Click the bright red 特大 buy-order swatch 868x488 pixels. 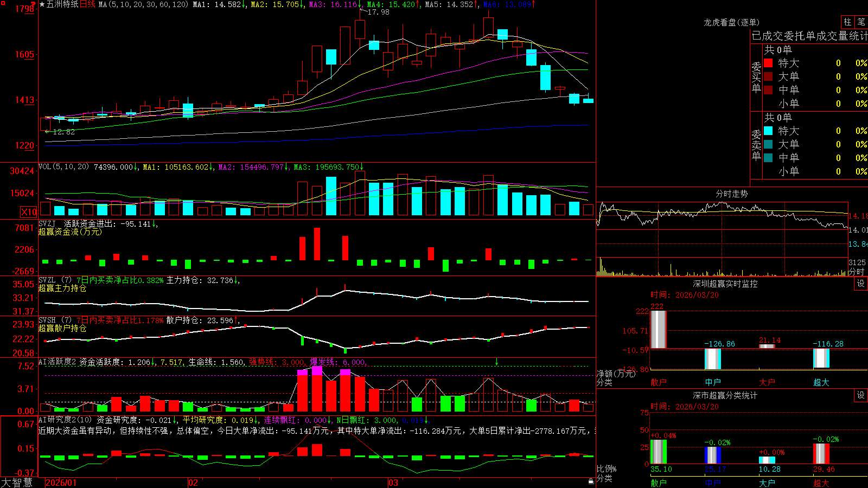768,63
